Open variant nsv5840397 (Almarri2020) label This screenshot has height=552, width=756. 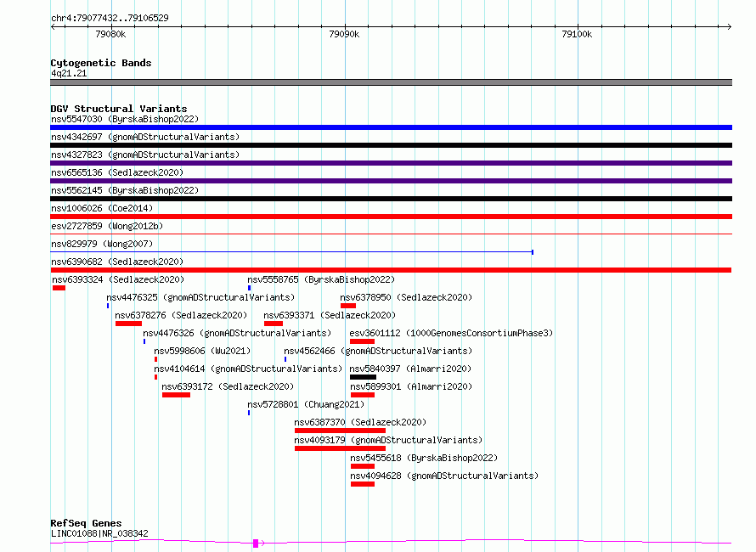tap(410, 369)
